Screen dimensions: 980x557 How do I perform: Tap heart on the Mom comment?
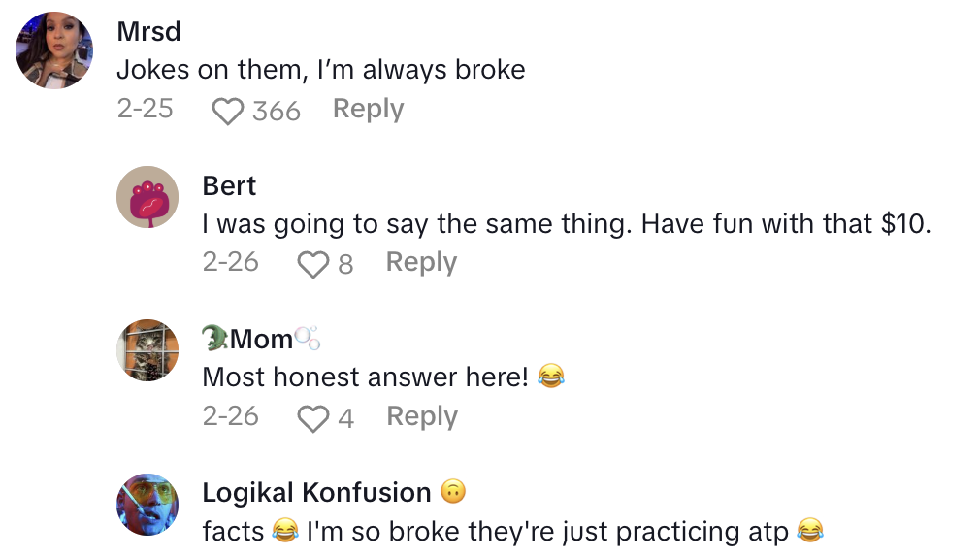point(312,418)
